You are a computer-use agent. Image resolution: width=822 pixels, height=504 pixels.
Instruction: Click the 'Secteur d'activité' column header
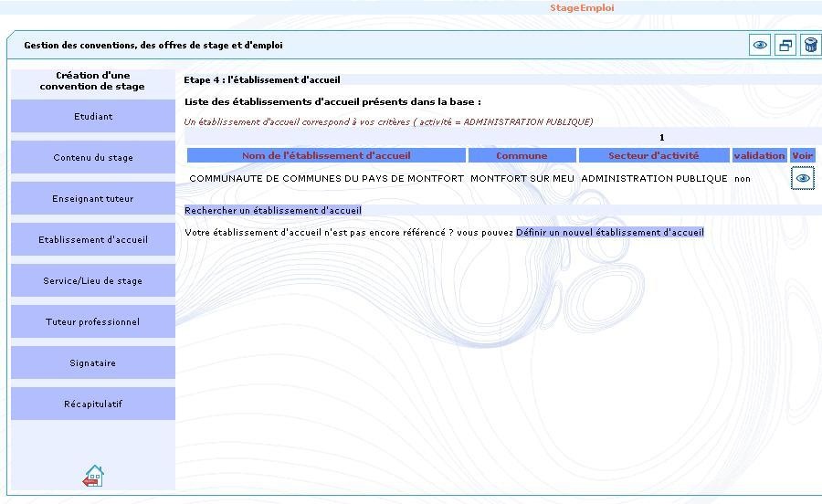pos(653,156)
